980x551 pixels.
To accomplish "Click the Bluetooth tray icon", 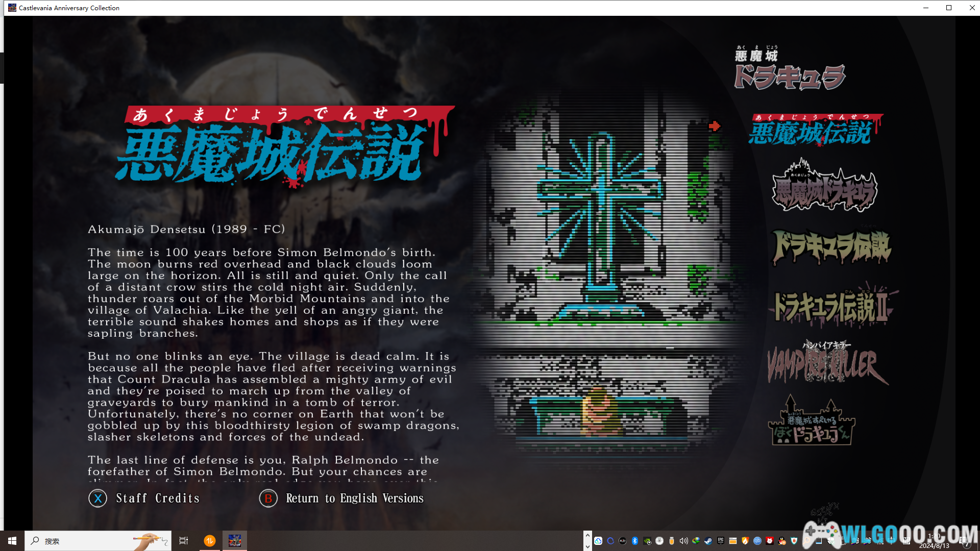I will click(634, 541).
